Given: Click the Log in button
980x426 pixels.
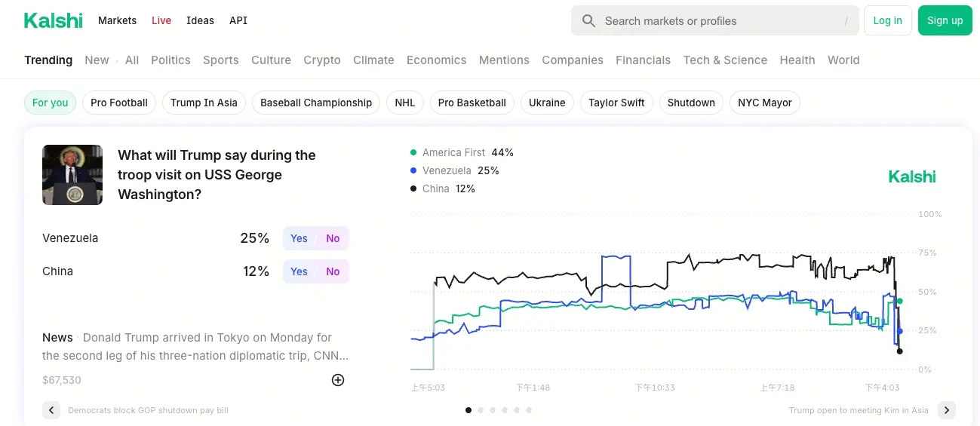Looking at the screenshot, I should click(887, 20).
